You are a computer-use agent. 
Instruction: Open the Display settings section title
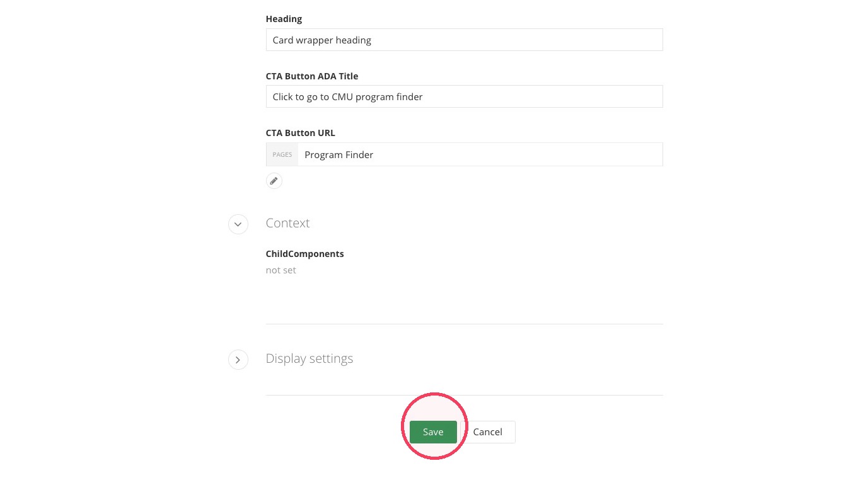pyautogui.click(x=310, y=358)
